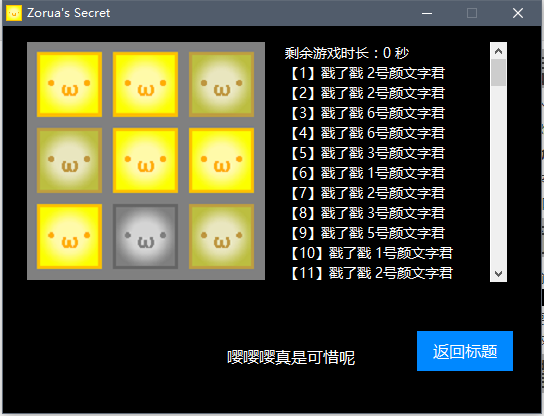Select log entry 【7】 戳了戳 2号颜文字君

[x=367, y=193]
